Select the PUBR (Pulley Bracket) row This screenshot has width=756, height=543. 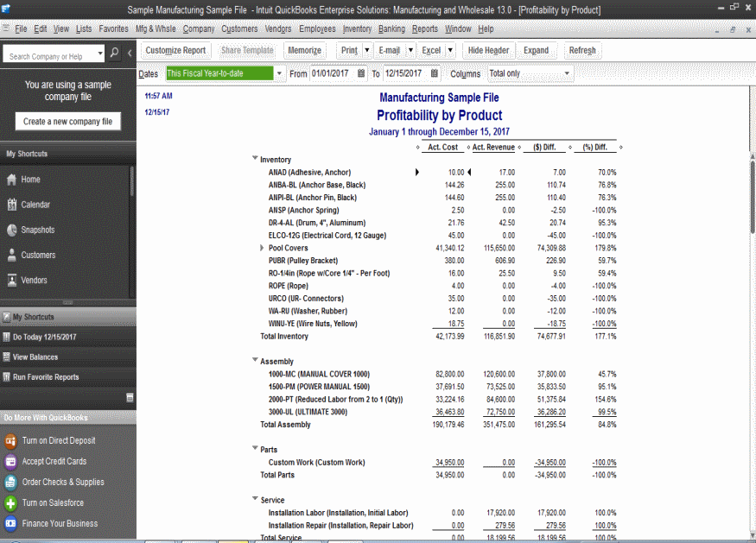coord(442,260)
